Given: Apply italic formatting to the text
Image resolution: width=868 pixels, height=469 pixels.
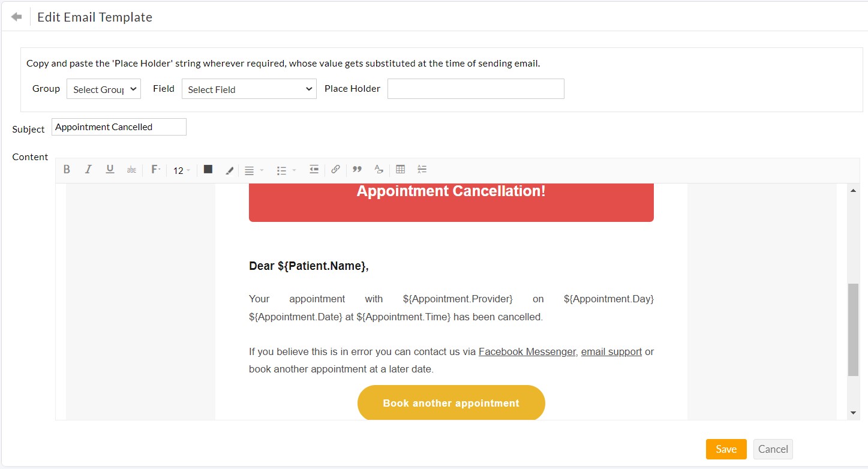Looking at the screenshot, I should [x=88, y=169].
